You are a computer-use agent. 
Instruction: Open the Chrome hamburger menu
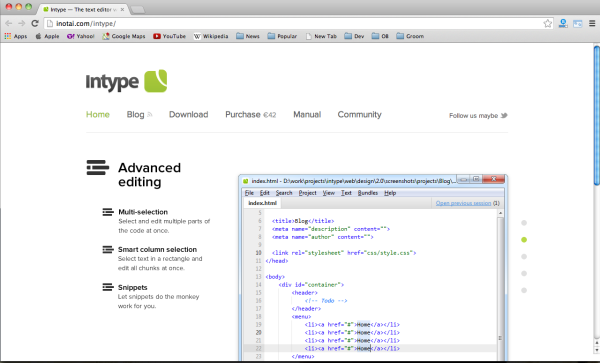pos(592,23)
